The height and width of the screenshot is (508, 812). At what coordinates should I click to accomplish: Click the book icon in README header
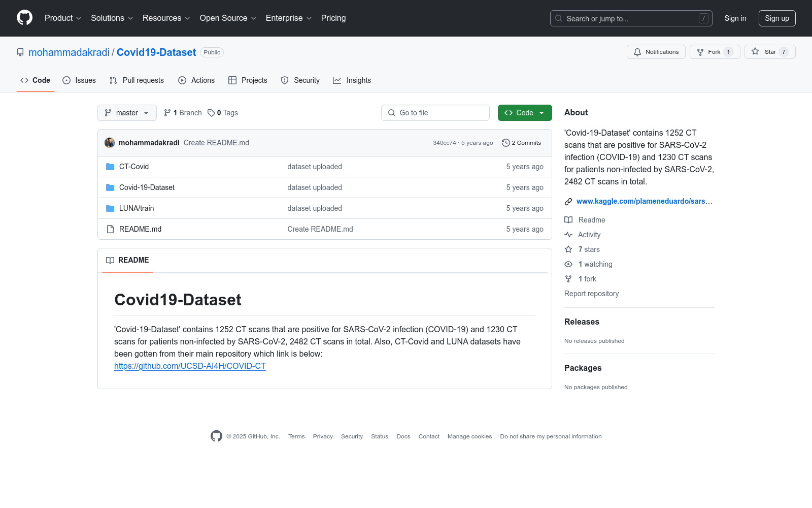[x=110, y=260]
